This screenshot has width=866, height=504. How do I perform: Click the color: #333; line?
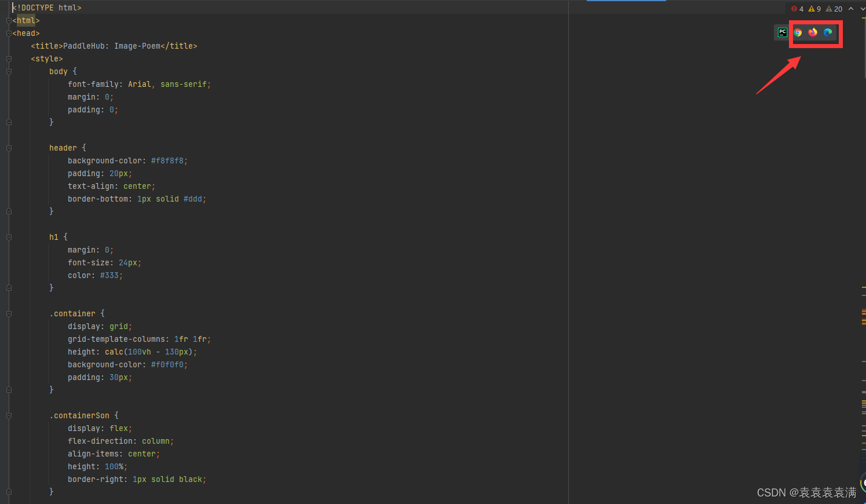(95, 276)
